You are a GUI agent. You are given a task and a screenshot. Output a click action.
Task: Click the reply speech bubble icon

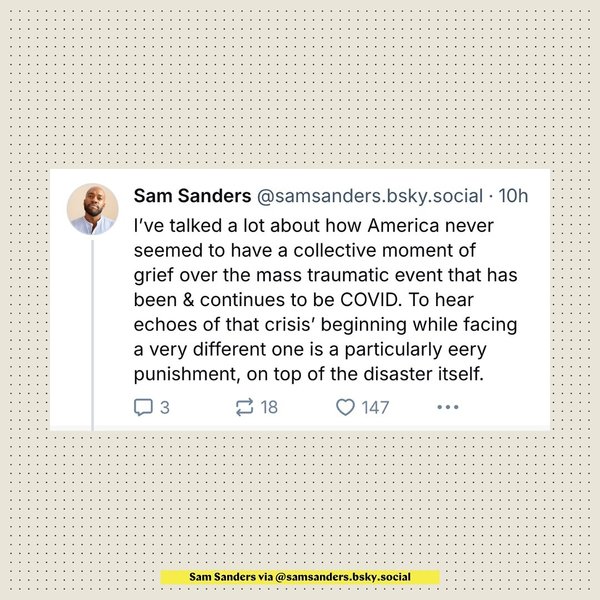143,407
